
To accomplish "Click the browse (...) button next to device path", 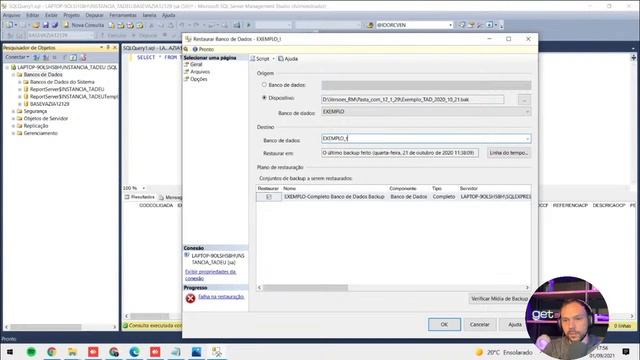I will 524,100.
